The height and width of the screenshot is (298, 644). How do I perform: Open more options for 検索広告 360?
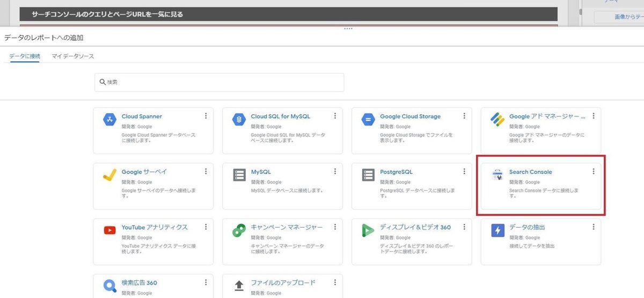(206, 282)
